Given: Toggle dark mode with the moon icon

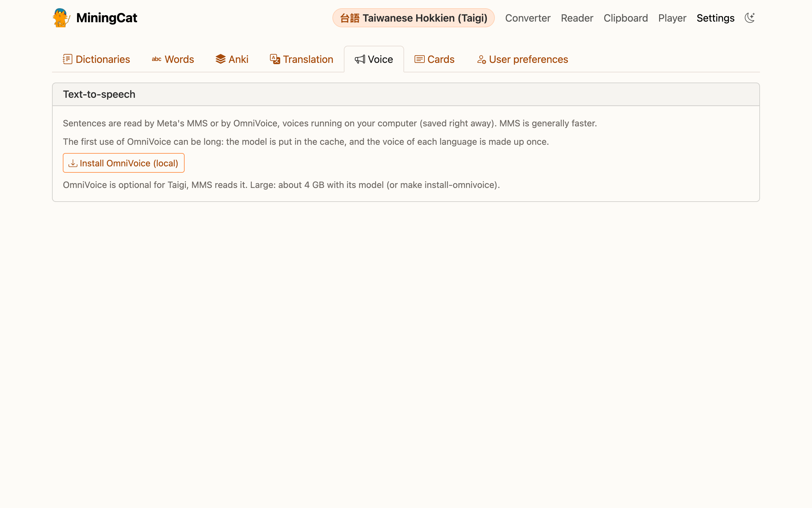Looking at the screenshot, I should coord(750,18).
